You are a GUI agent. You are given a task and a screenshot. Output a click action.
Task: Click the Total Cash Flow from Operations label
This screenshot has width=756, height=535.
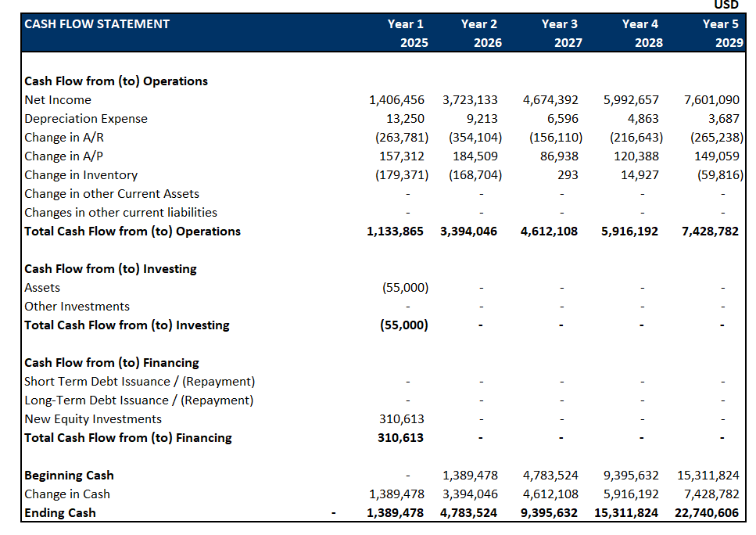(x=133, y=232)
